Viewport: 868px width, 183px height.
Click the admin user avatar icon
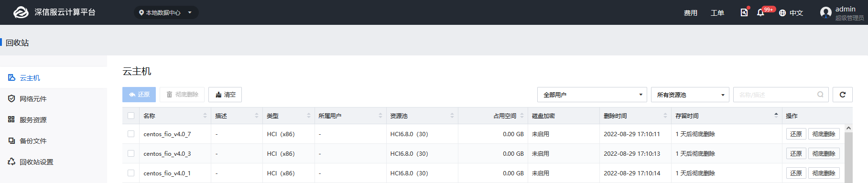826,12
